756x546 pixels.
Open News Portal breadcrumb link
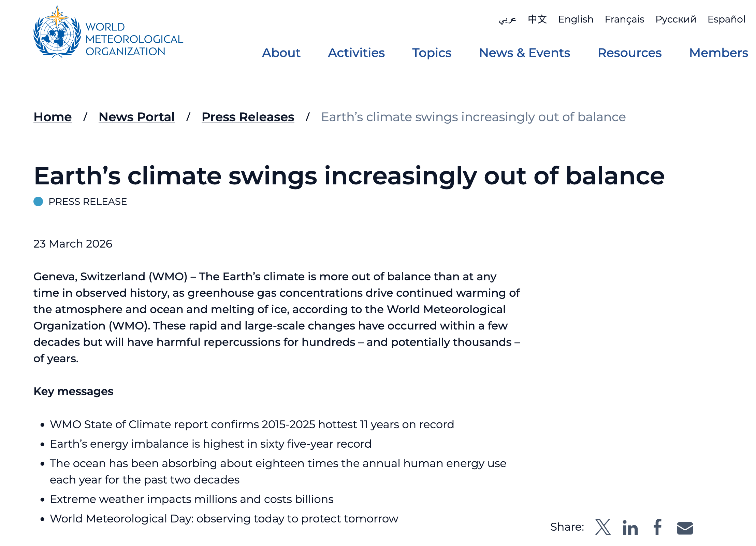[136, 117]
